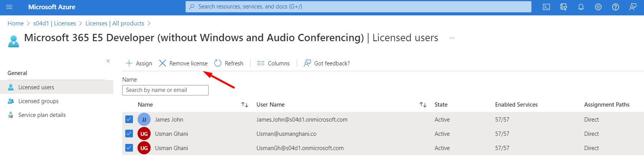Click the Refresh circular arrow icon
This screenshot has width=644, height=167.
click(218, 63)
